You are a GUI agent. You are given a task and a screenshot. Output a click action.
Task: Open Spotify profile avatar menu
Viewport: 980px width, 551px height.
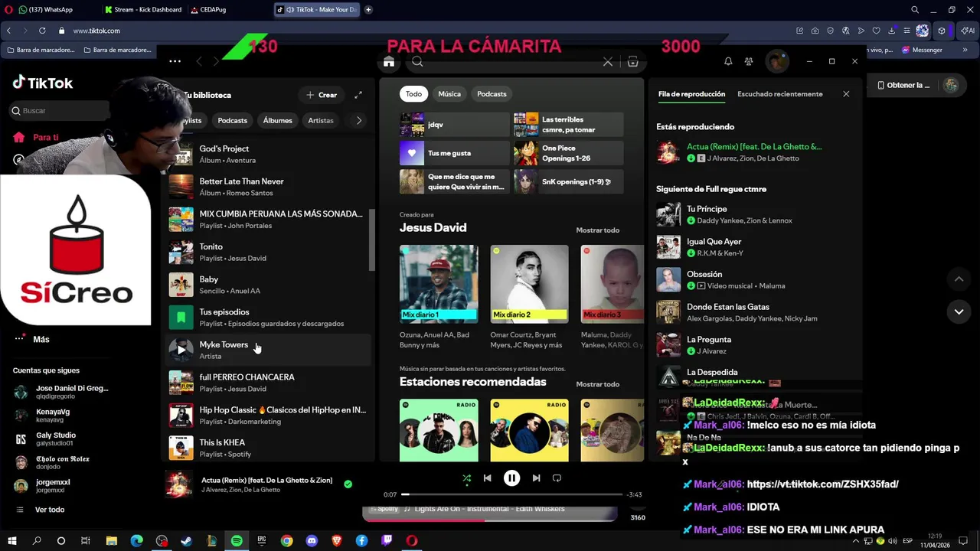coord(777,61)
